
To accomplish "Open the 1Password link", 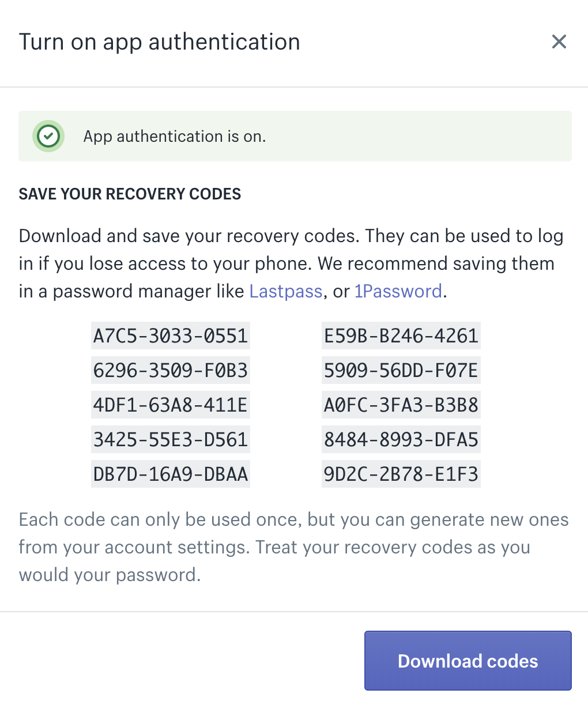I will click(398, 291).
